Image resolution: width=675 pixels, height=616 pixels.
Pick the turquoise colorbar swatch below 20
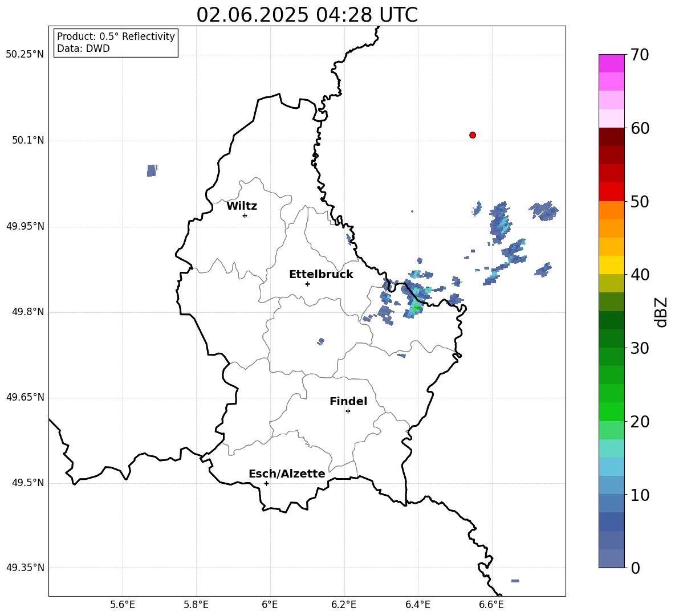[611, 448]
